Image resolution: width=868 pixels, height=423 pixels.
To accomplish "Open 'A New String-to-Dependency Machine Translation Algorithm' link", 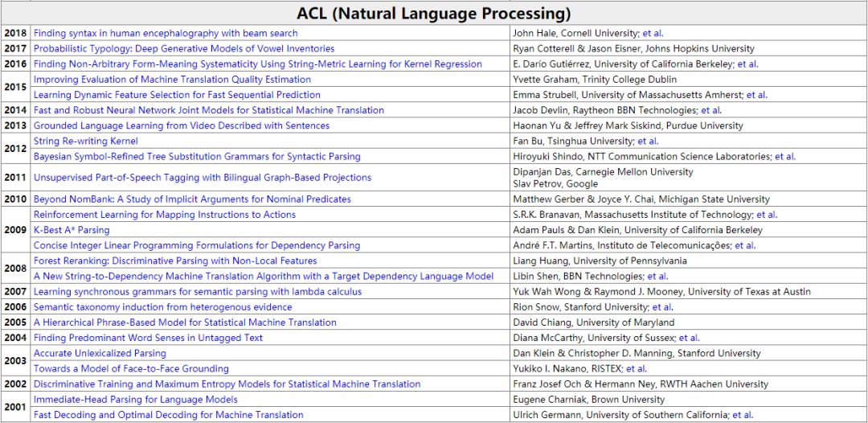I will [x=264, y=277].
